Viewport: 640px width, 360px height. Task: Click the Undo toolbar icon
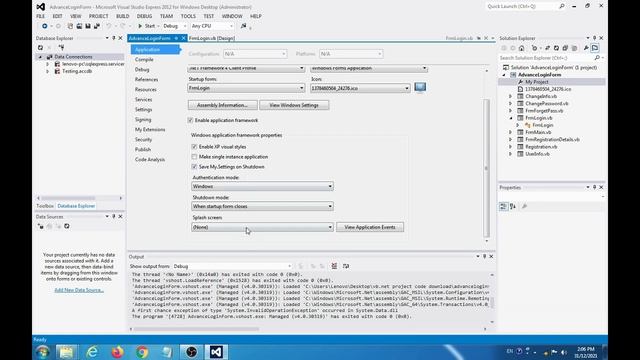tap(109, 26)
